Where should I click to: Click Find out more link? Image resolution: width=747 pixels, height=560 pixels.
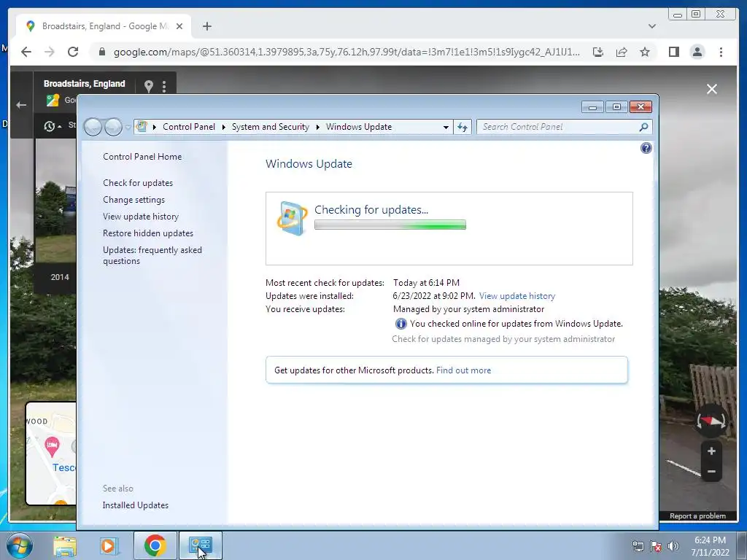pyautogui.click(x=463, y=370)
